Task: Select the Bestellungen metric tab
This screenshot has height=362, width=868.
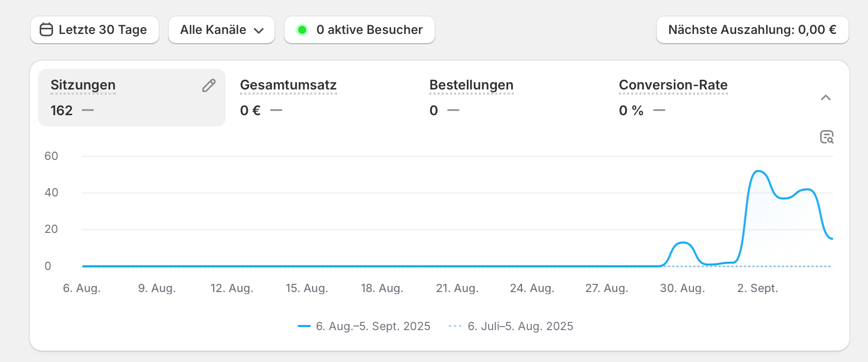Action: tap(512, 98)
